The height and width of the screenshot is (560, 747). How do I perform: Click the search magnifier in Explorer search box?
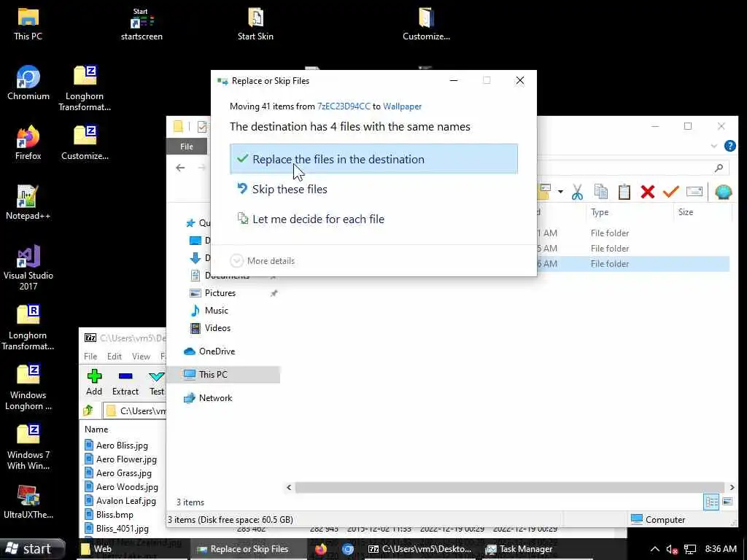(x=719, y=168)
